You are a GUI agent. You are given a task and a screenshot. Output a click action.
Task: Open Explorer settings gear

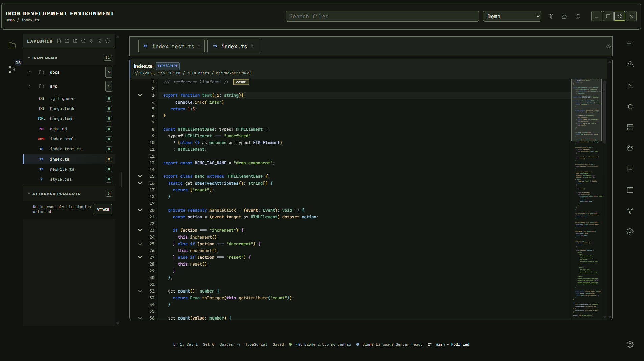108,41
